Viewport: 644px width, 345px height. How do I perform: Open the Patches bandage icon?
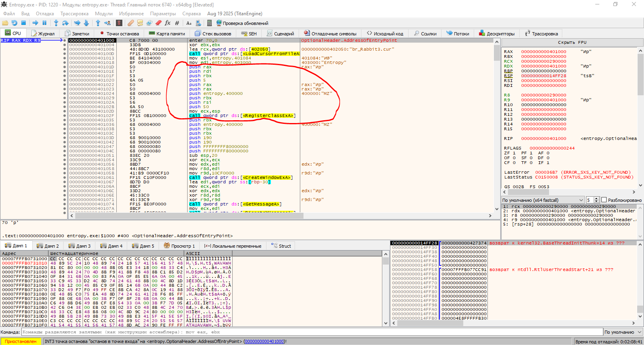pos(131,23)
